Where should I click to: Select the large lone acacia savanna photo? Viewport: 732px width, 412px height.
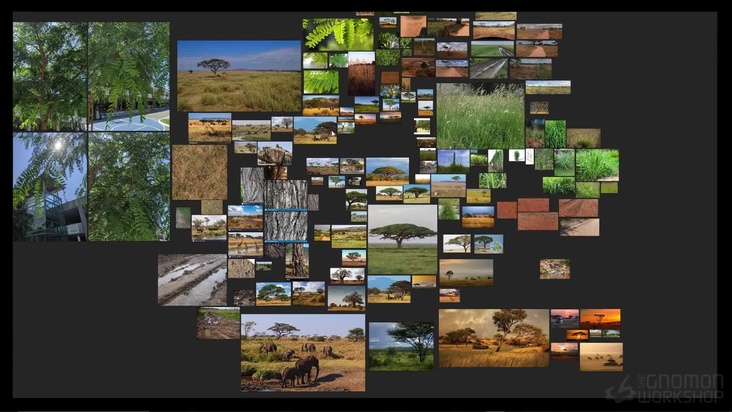click(x=239, y=76)
